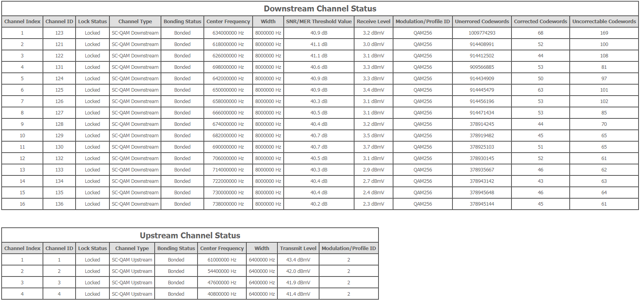The width and height of the screenshot is (644, 302).
Task: Click the 43.4 dBmV transmit level cell
Action: click(298, 260)
